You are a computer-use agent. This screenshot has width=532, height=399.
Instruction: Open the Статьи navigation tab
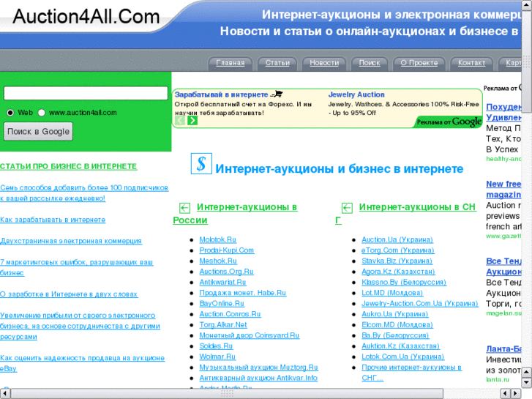click(277, 63)
